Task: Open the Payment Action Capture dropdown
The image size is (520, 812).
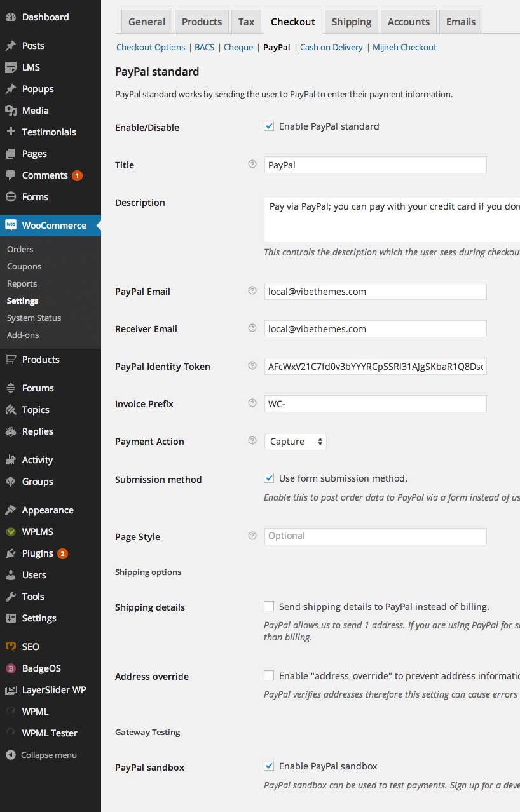Action: pos(296,442)
